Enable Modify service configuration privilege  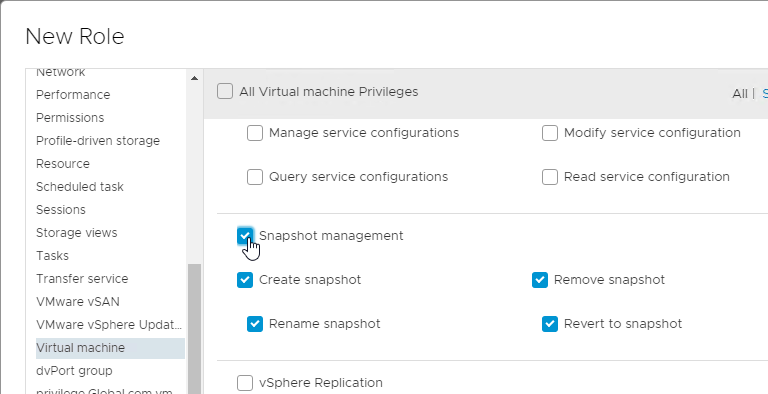pyautogui.click(x=550, y=133)
